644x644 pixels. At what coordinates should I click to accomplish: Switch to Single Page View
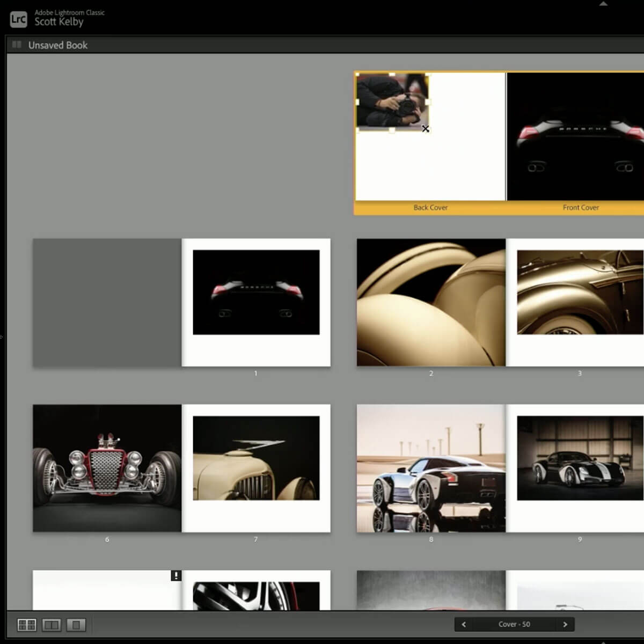click(76, 625)
